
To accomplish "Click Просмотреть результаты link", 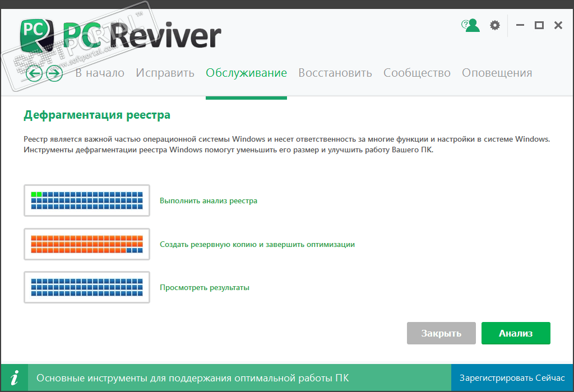I will (x=204, y=287).
